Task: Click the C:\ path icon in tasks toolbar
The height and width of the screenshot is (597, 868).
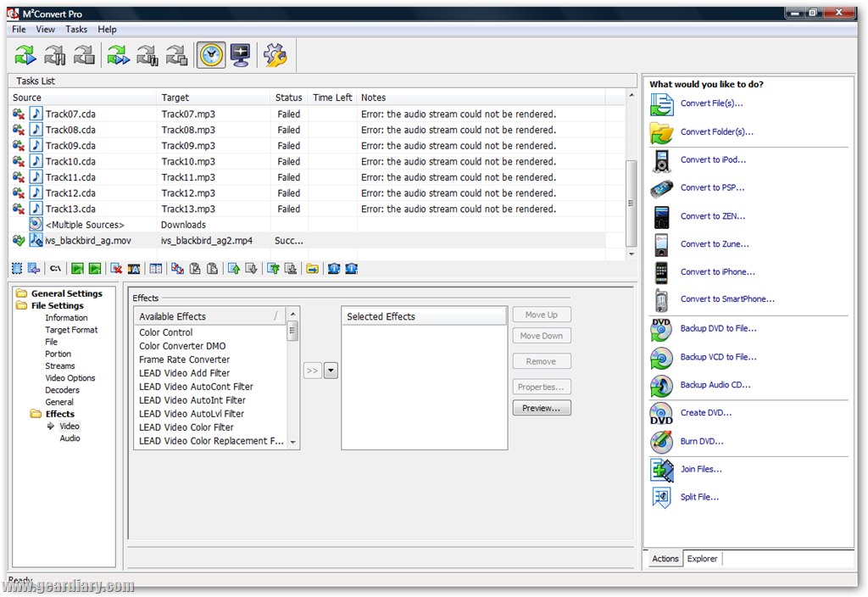Action: tap(55, 269)
